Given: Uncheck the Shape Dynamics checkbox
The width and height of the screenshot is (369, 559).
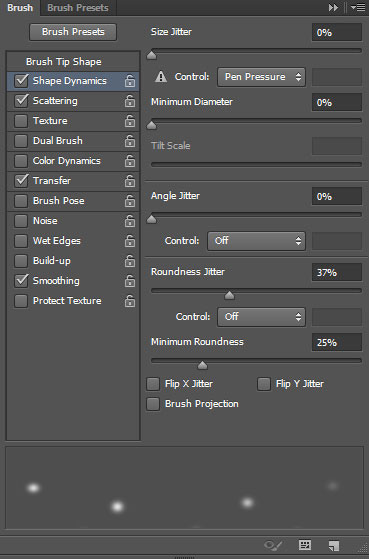Looking at the screenshot, I should click(21, 81).
